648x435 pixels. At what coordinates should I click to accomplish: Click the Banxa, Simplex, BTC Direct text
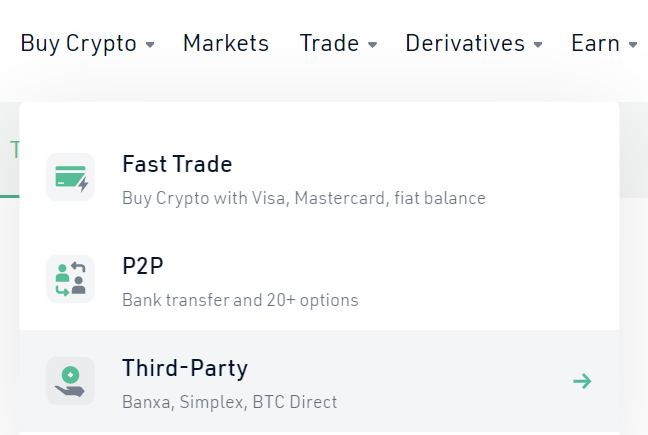click(229, 402)
